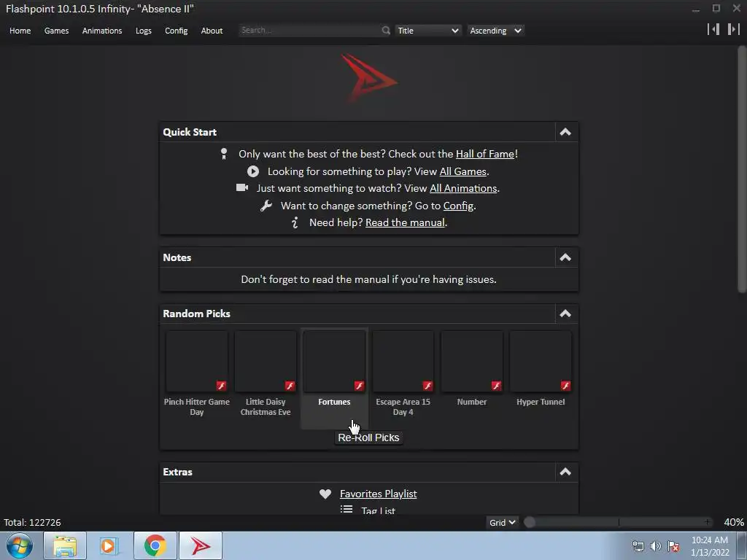The image size is (747, 560).
Task: Select the Escape Area 15 Day 4 thumbnail
Action: click(403, 362)
